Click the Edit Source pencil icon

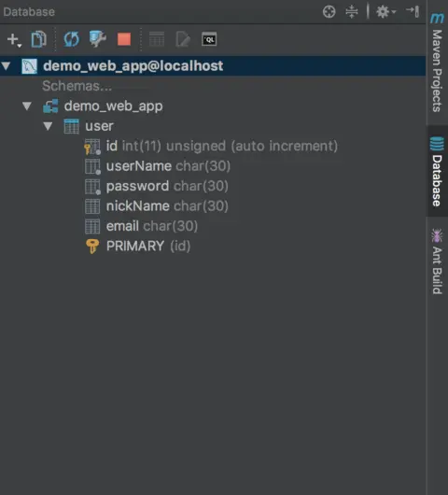coord(183,39)
